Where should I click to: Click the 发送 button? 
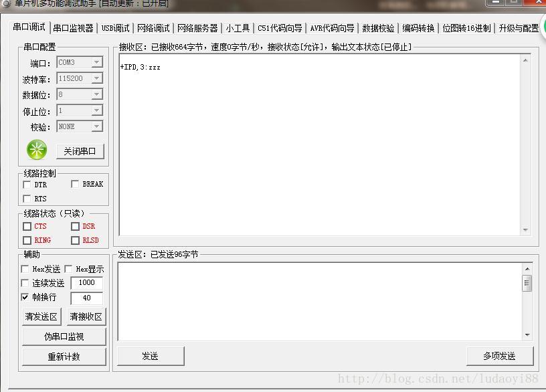pos(151,356)
